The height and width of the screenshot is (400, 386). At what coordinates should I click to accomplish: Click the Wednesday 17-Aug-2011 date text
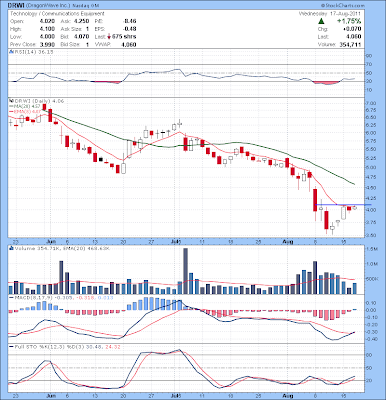tap(329, 14)
